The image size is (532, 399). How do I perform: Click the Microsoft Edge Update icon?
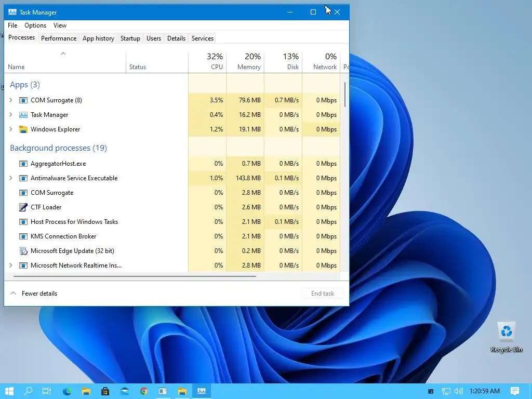[x=23, y=251]
